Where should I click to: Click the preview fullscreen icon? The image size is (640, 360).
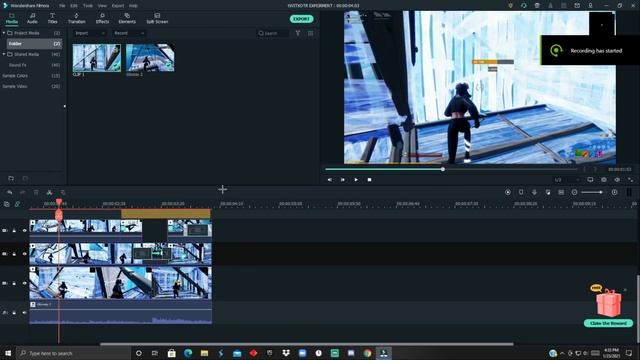click(x=631, y=180)
